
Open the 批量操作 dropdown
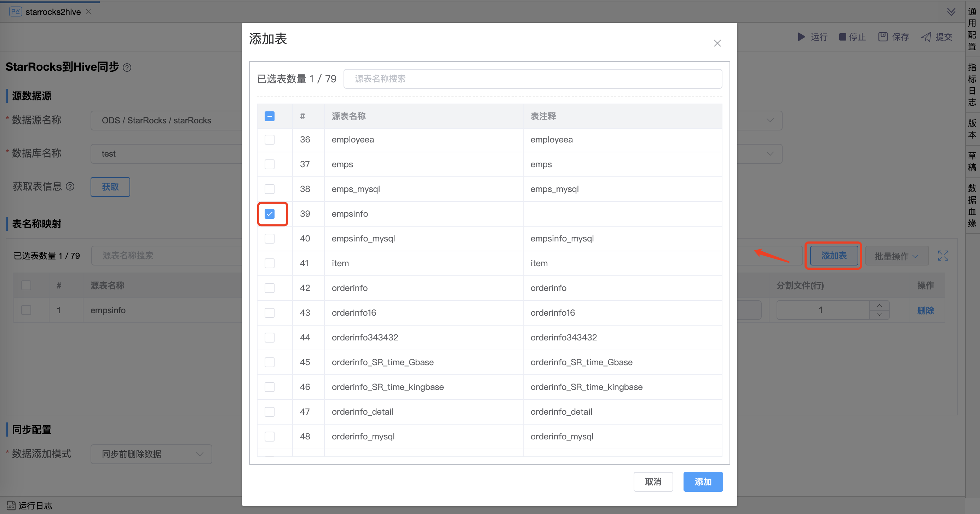click(x=896, y=256)
